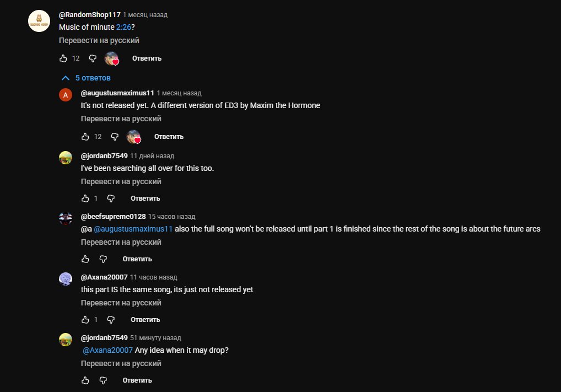Collapse the 5 replies thread
This screenshot has height=392, width=561.
click(87, 78)
